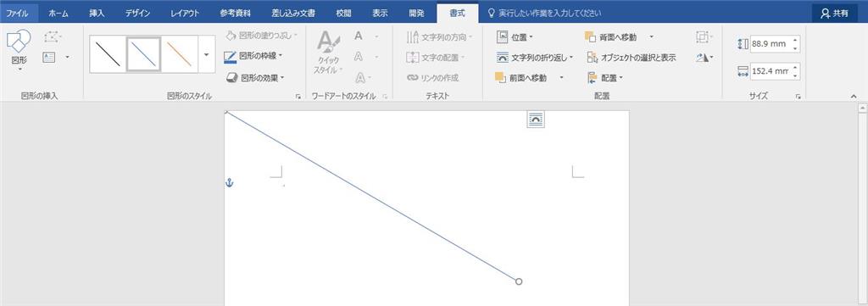
Task: Decrease shape width with down spinner
Action: pyautogui.click(x=795, y=75)
